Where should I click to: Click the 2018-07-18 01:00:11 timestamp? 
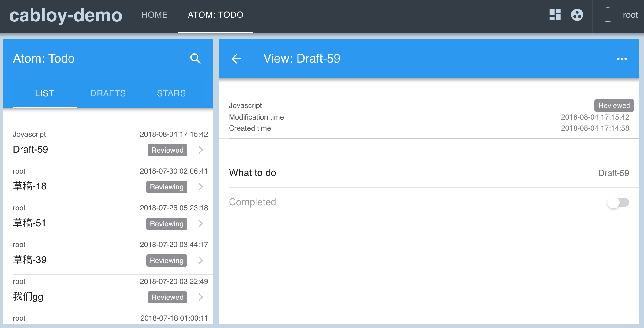coord(174,318)
